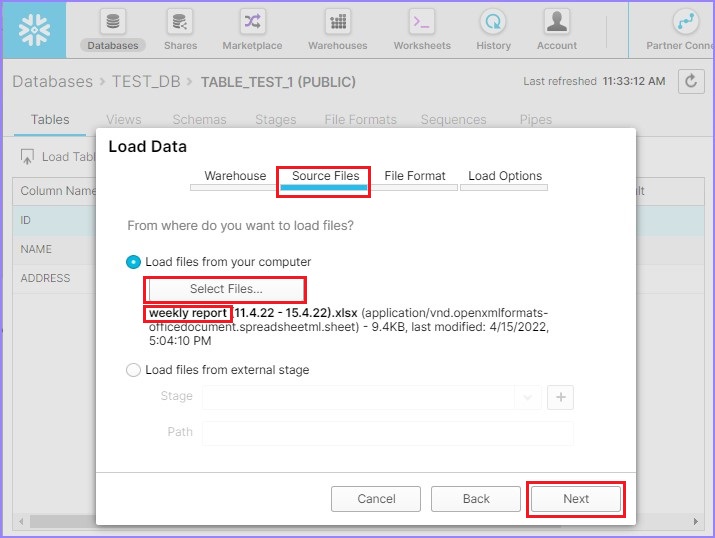Go to the File Format step
Screen dimensions: 715x538
pos(414,178)
